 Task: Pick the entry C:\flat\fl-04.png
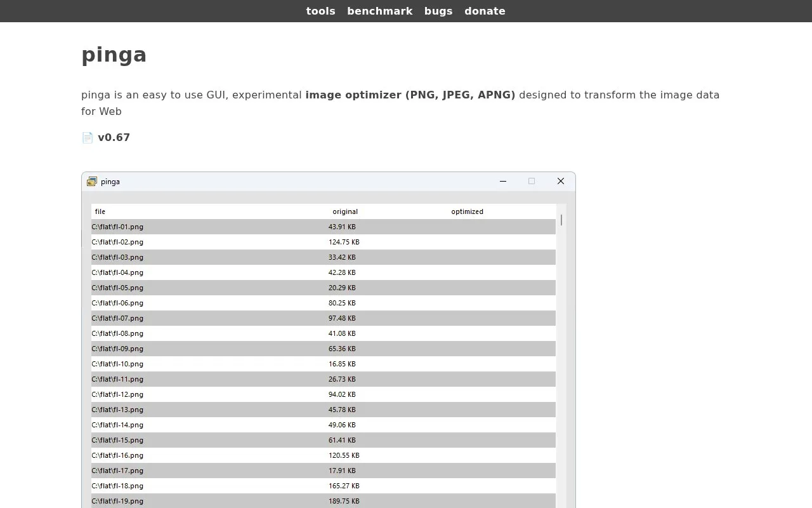324,272
